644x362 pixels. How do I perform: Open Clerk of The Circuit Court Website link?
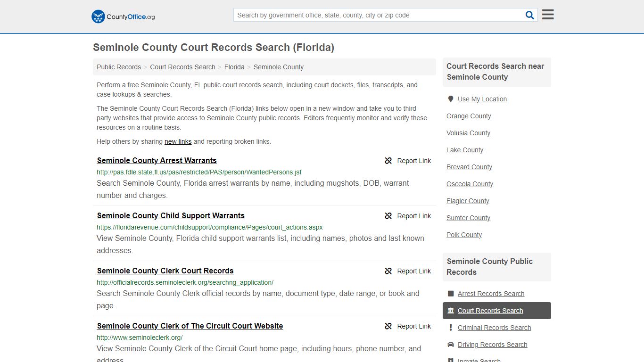coord(190,326)
